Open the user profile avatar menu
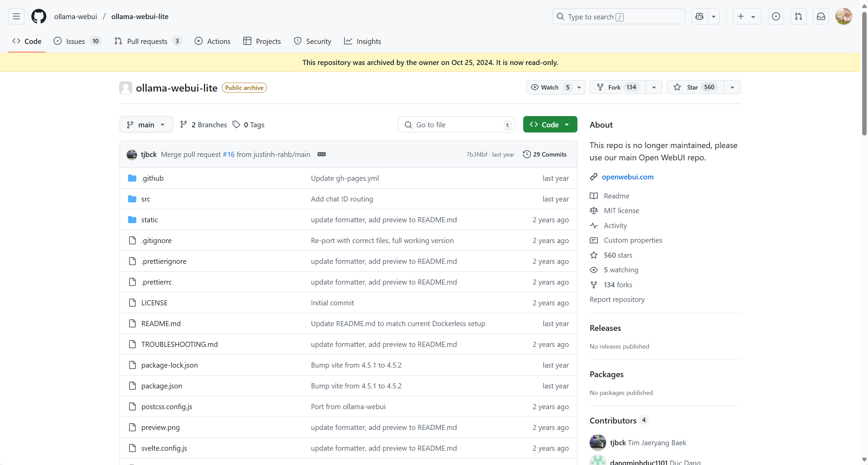 (x=844, y=16)
